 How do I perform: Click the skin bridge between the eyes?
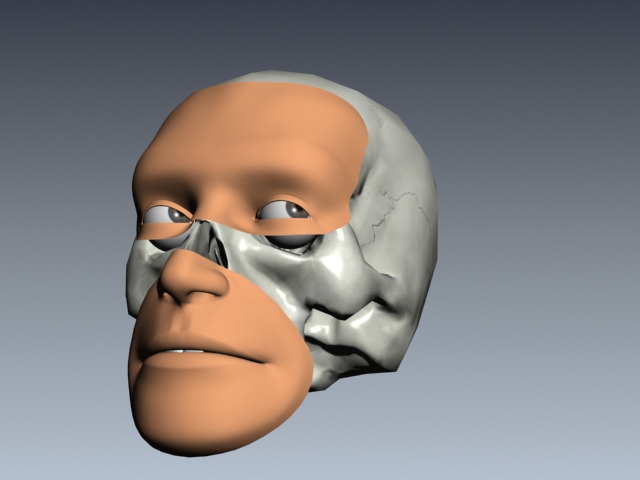click(218, 208)
